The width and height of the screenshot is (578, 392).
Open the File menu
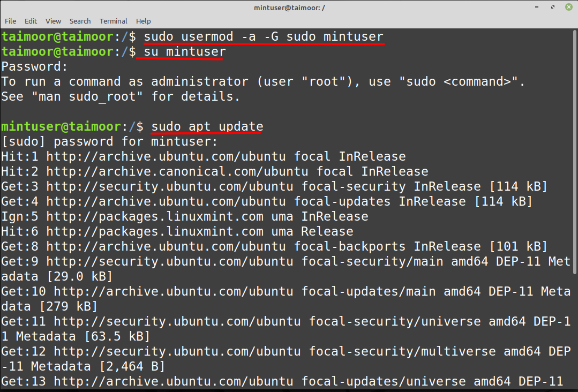click(x=10, y=21)
